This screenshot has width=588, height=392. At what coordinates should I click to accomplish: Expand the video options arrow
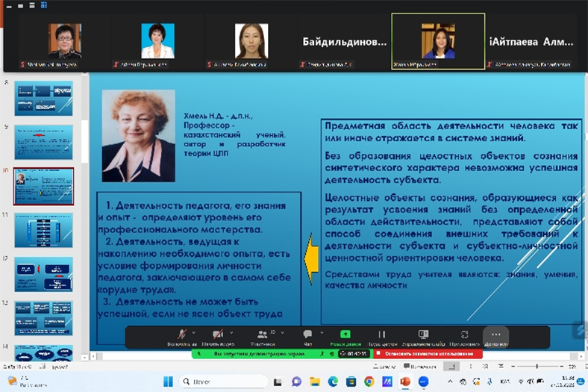pos(231,332)
